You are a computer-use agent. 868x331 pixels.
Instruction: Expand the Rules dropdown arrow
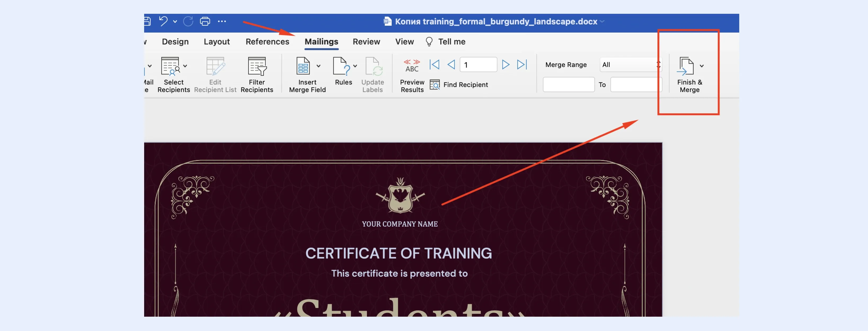(355, 66)
